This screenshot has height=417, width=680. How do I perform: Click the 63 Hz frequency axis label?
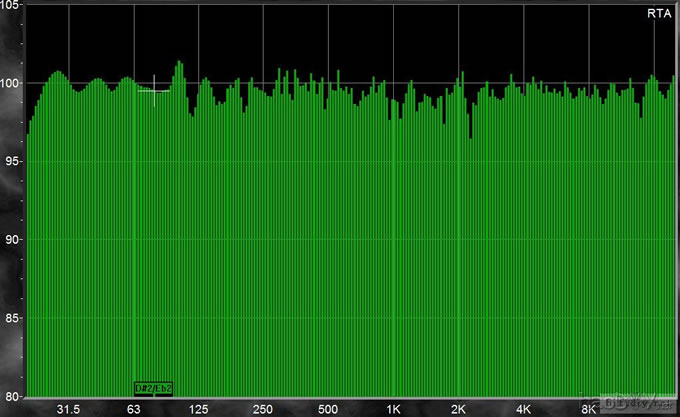(133, 408)
